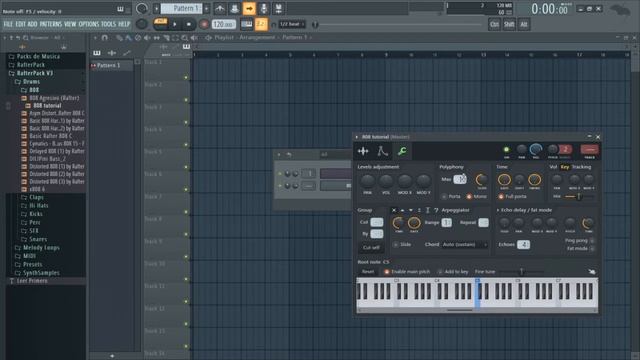Open the TOOLS menu
Screen dimensions: 640x360
(109, 24)
